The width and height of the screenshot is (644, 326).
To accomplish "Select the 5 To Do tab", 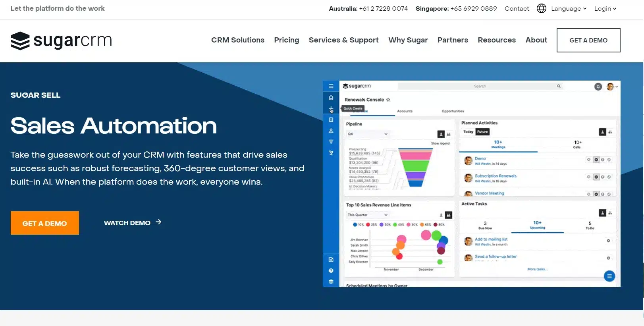I will [x=590, y=225].
